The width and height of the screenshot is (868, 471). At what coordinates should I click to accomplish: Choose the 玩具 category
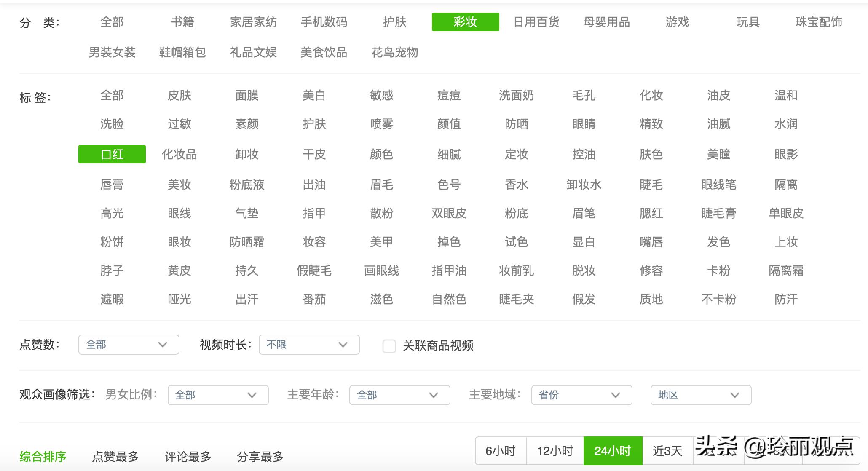[x=748, y=22]
